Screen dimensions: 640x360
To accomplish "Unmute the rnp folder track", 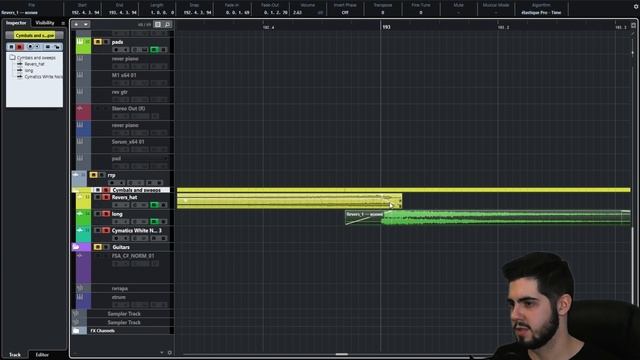I will coord(93,175).
